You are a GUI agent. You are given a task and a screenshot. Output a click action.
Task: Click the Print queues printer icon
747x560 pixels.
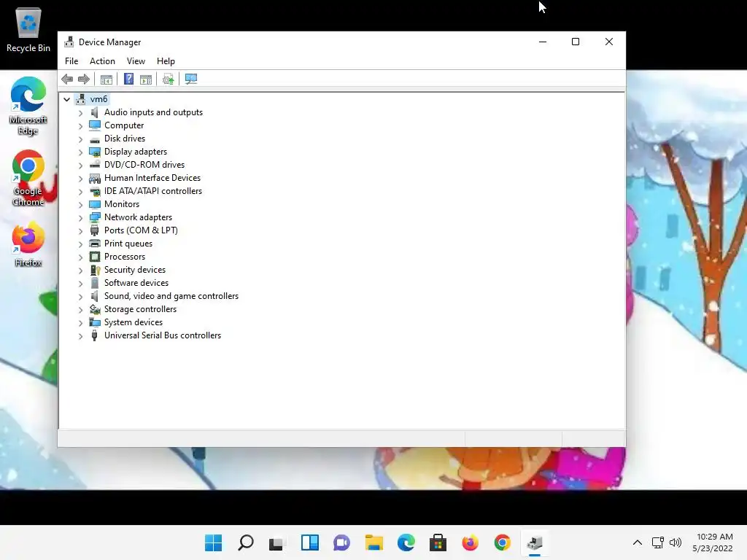point(95,244)
